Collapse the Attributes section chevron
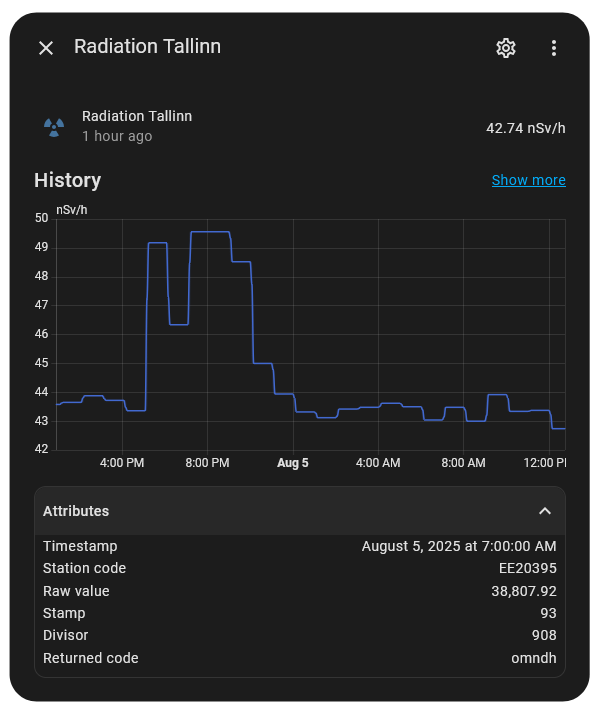Screen dimensions: 603x714 coord(545,511)
